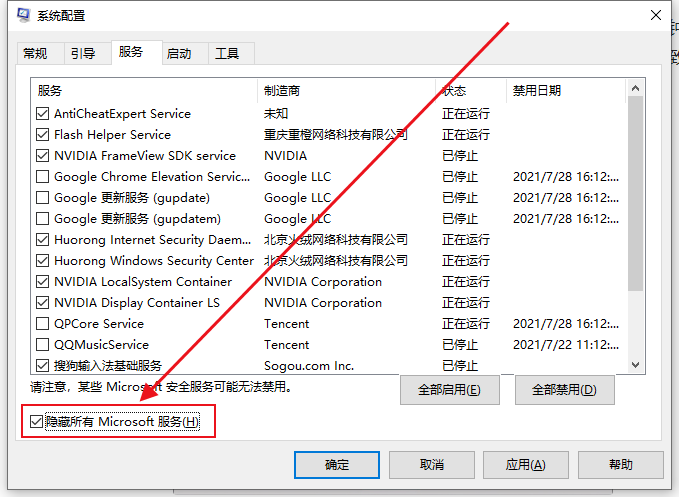Select the Flash Helper Service row name

tap(113, 135)
